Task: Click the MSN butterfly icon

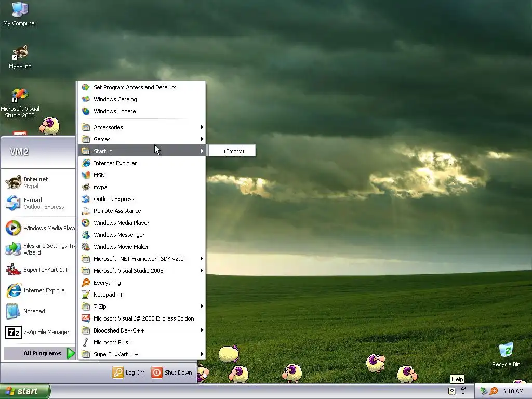Action: coord(86,175)
